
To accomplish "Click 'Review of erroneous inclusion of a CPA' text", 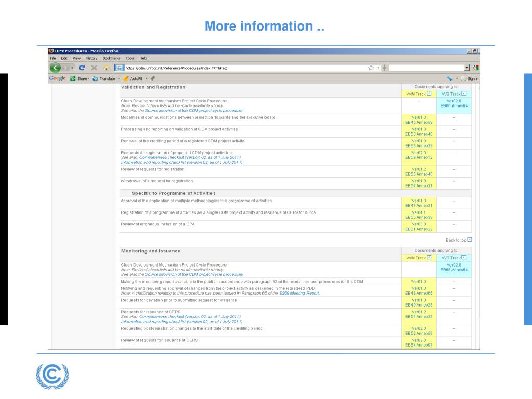I will (158, 224).
